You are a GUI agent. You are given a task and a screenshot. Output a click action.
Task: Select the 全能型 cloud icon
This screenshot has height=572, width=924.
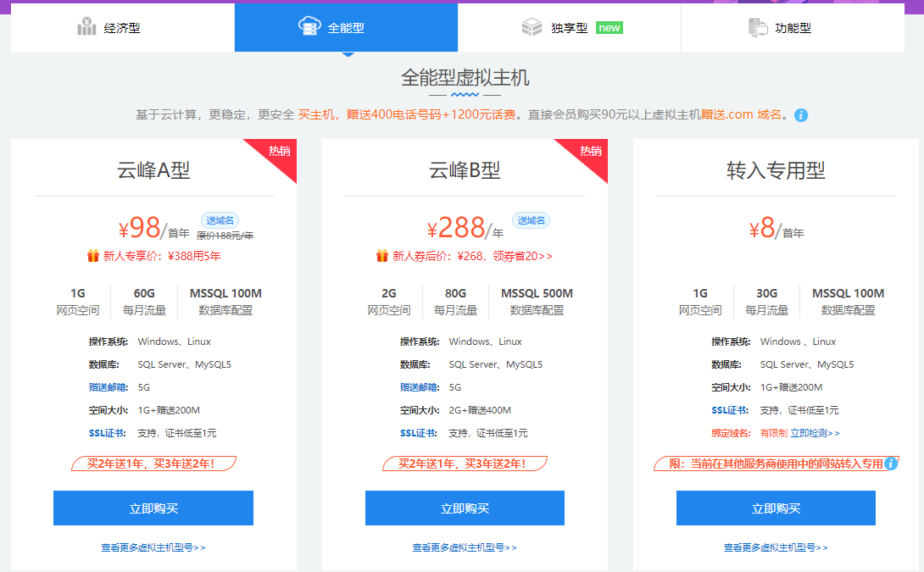[x=309, y=25]
